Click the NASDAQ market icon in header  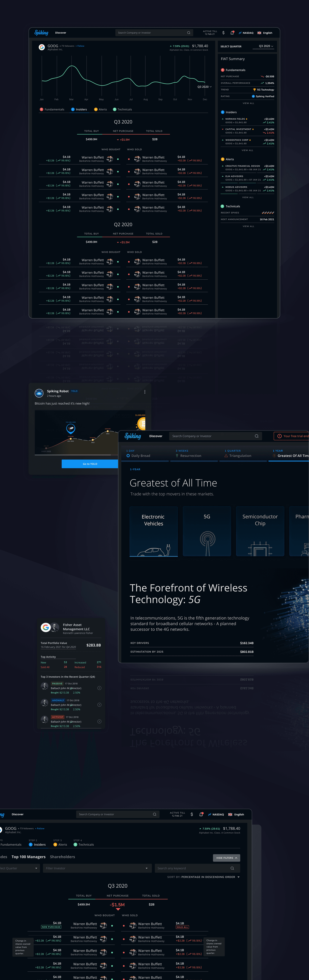[240, 33]
